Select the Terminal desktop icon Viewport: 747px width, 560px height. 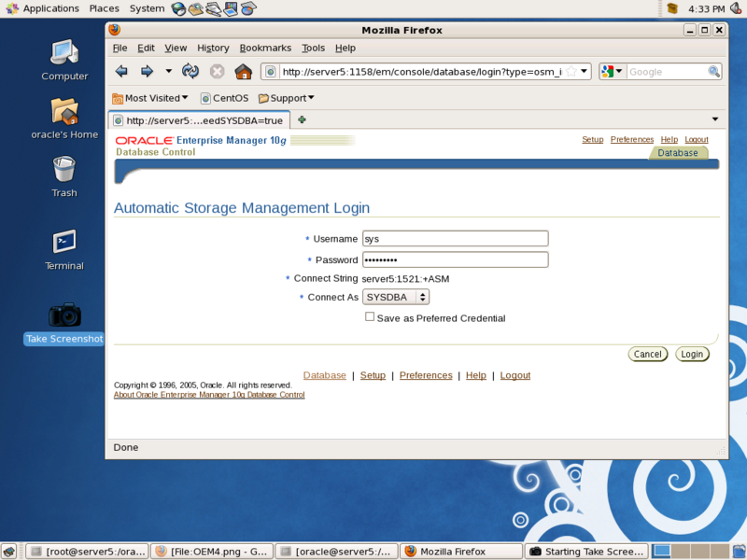64,250
